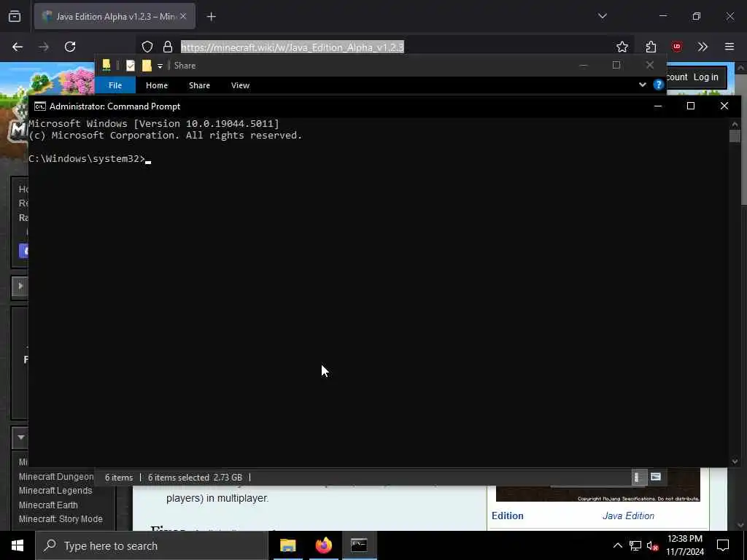Switch to Firefox from the taskbar

(323, 545)
